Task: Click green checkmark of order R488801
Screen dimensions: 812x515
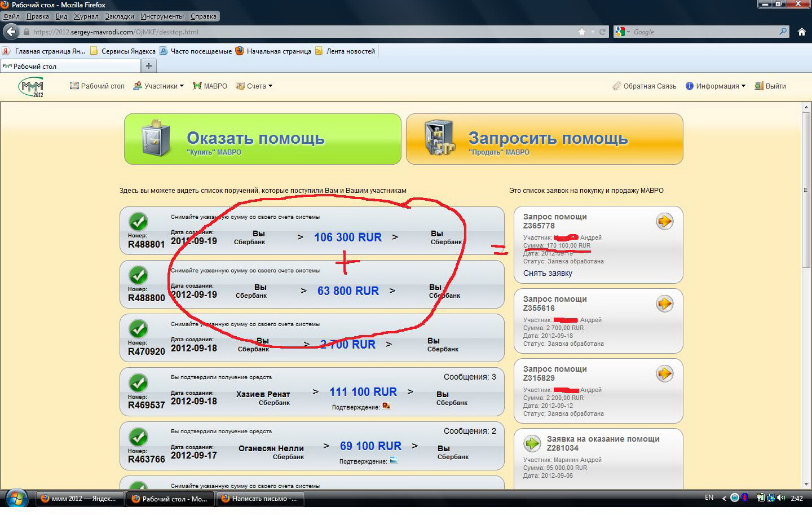Action: 138,221
